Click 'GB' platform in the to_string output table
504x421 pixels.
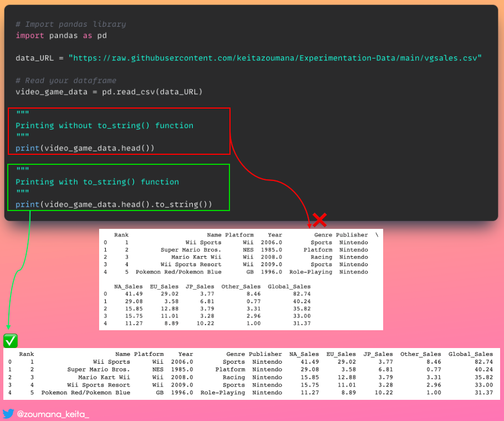(160, 393)
